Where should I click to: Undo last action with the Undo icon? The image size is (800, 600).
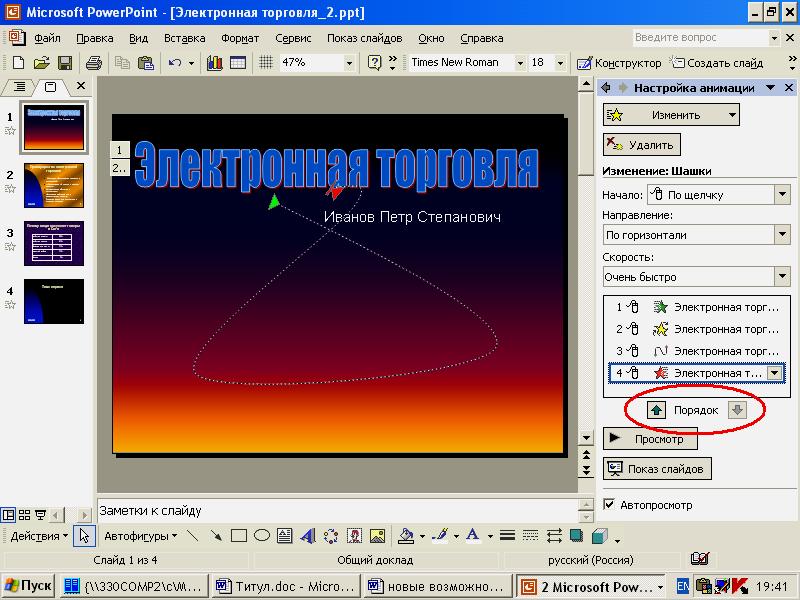[175, 63]
